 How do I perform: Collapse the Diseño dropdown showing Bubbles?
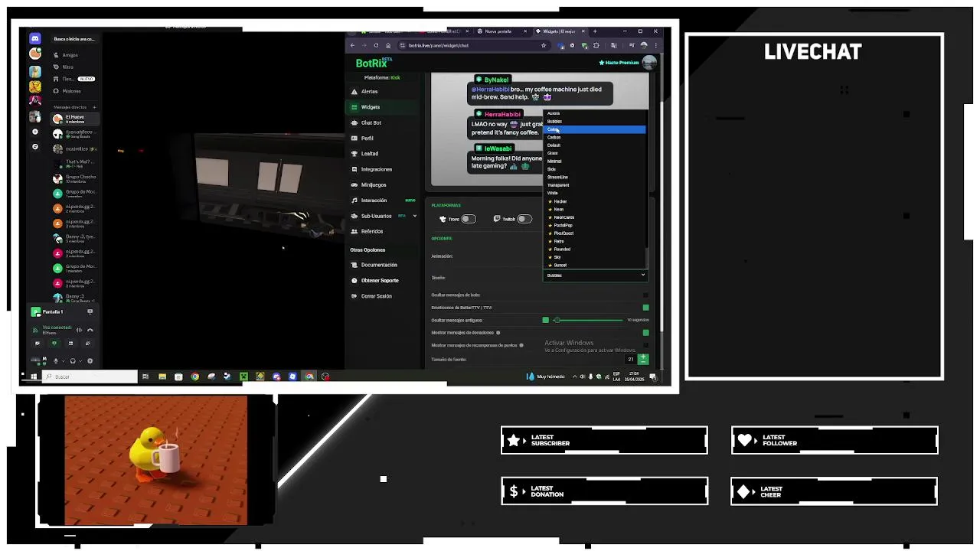(596, 275)
